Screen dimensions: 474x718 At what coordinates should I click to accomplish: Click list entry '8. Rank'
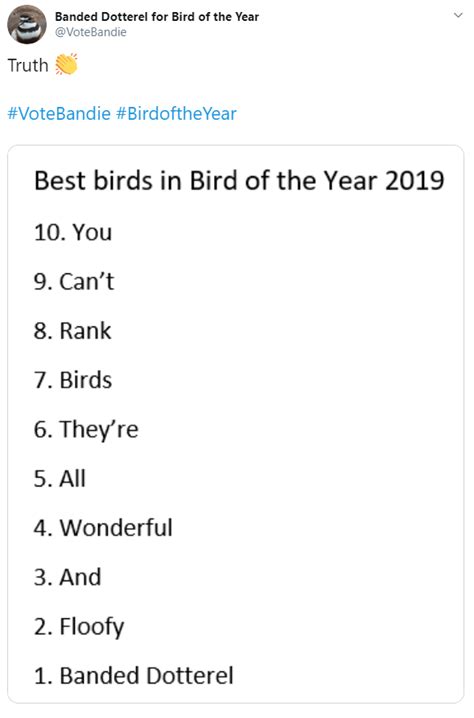[x=72, y=331]
